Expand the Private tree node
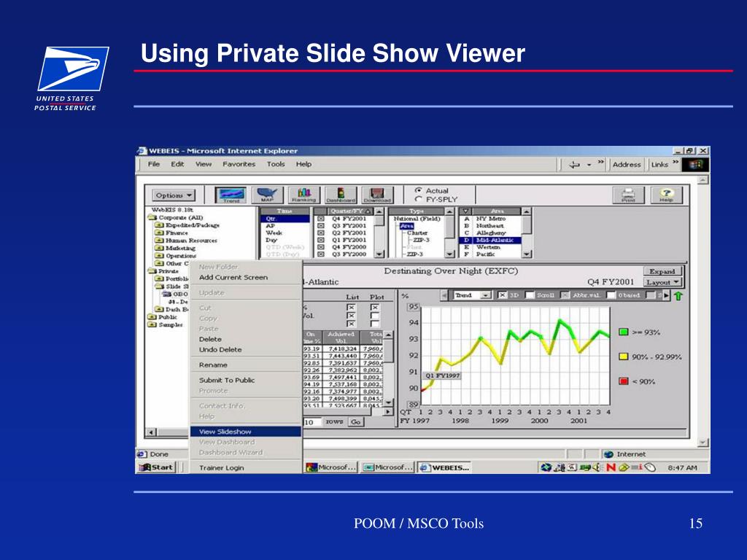Image resolution: width=747 pixels, height=560 pixels. click(x=152, y=271)
